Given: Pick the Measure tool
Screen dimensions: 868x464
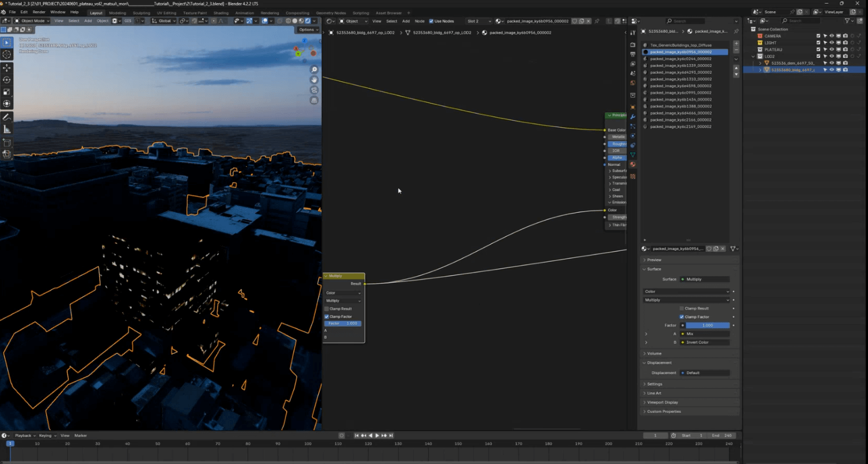Looking at the screenshot, I should pos(7,129).
